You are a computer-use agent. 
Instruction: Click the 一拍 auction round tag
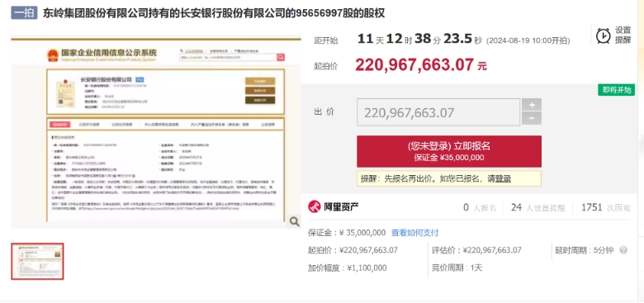pyautogui.click(x=24, y=13)
